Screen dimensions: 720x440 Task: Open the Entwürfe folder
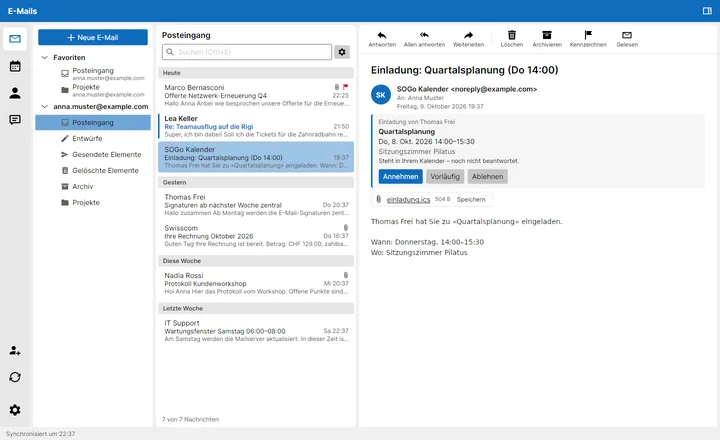tap(93, 138)
